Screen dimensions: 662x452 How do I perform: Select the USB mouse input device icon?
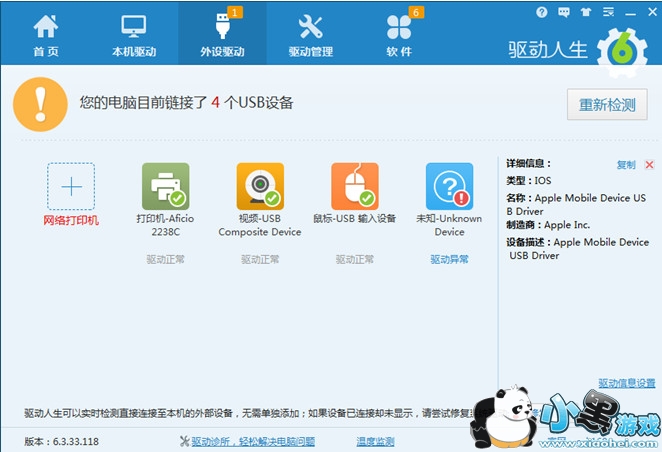(355, 186)
